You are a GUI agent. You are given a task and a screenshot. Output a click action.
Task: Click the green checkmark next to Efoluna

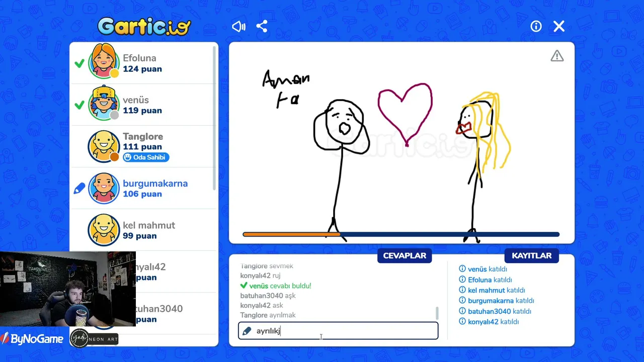(x=79, y=64)
